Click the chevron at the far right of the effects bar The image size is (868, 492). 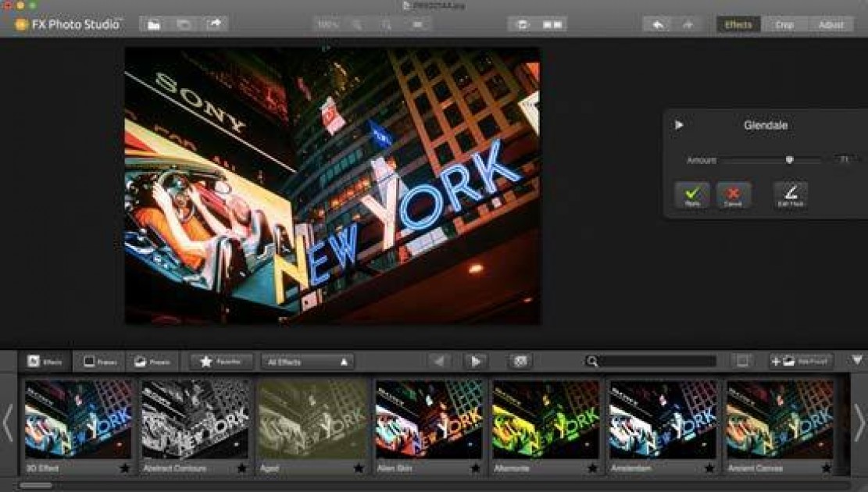point(855,361)
